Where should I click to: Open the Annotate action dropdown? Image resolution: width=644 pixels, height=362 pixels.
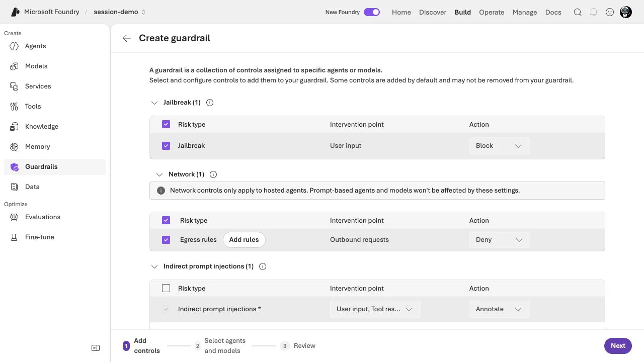click(499, 309)
